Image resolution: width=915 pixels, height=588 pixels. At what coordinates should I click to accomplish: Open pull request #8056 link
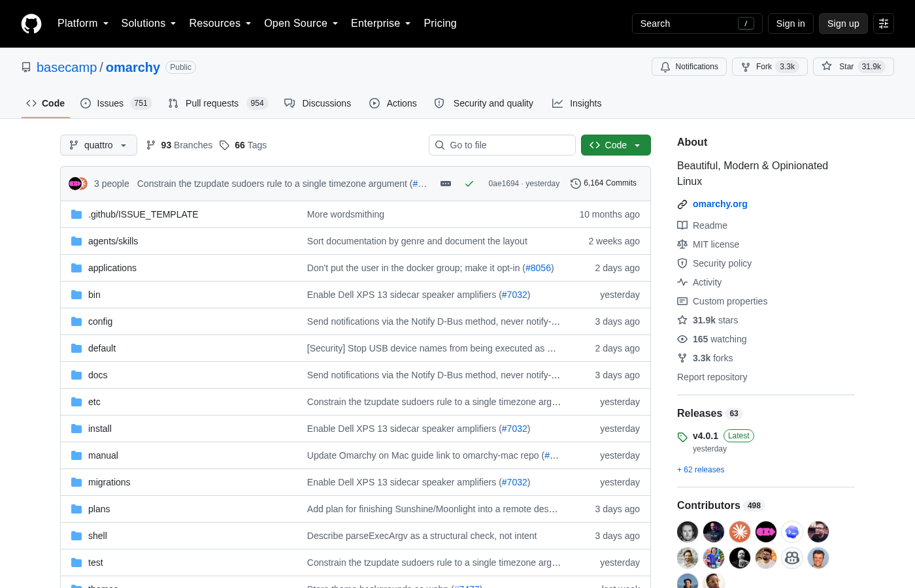tap(539, 268)
